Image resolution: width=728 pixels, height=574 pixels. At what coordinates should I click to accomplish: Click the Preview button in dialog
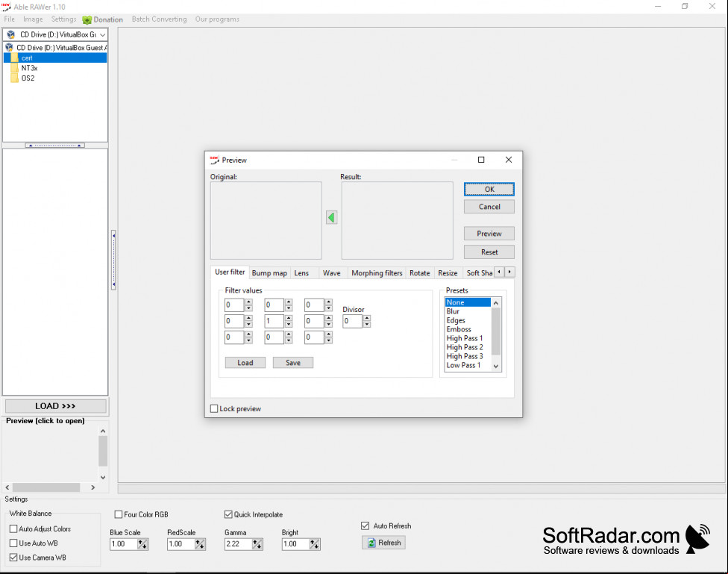point(489,234)
